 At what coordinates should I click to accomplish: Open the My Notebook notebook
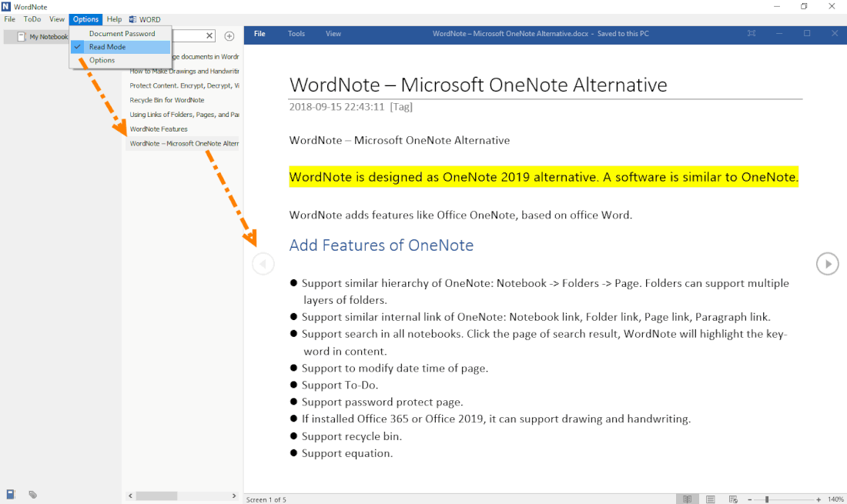(x=43, y=37)
